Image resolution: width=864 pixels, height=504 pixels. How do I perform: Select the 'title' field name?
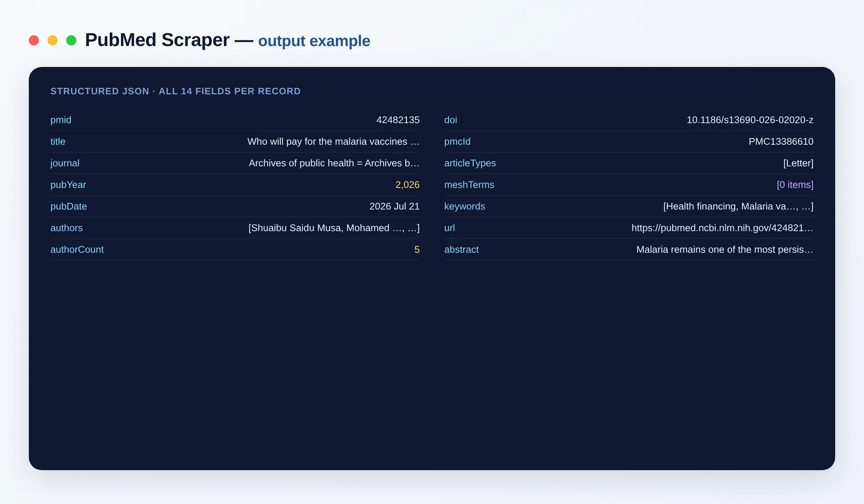click(58, 142)
